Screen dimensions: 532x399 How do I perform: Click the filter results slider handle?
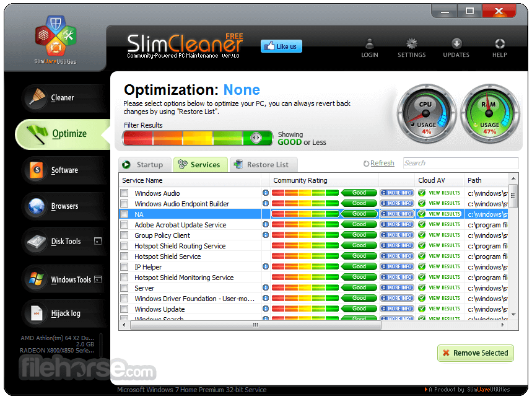256,138
